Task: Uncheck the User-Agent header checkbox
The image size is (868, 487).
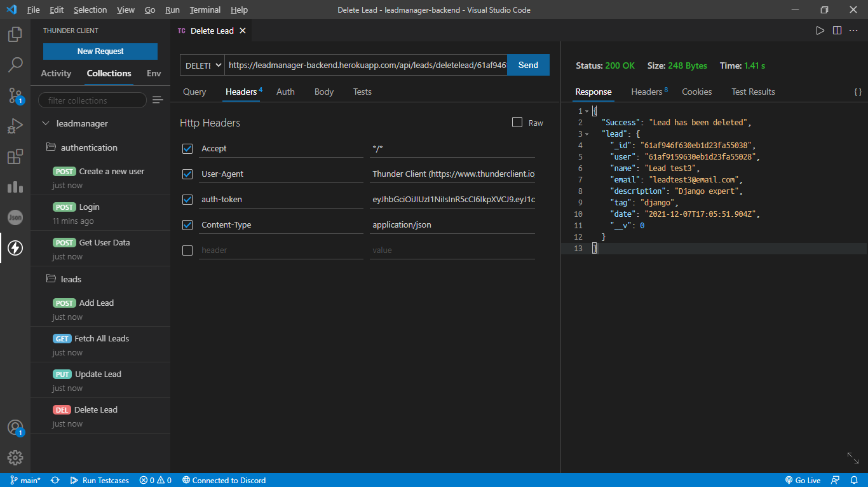Action: (187, 174)
